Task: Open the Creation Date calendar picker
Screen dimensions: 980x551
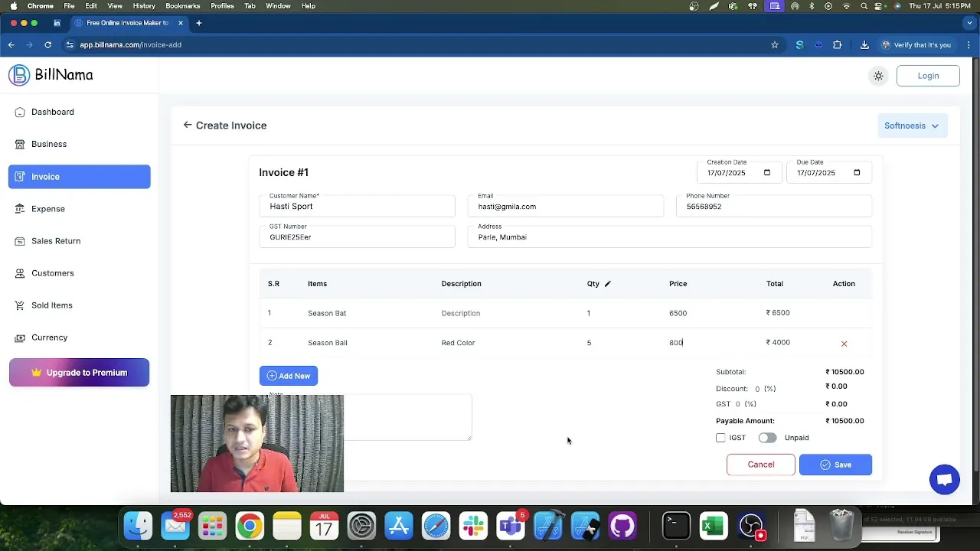Action: pos(767,173)
